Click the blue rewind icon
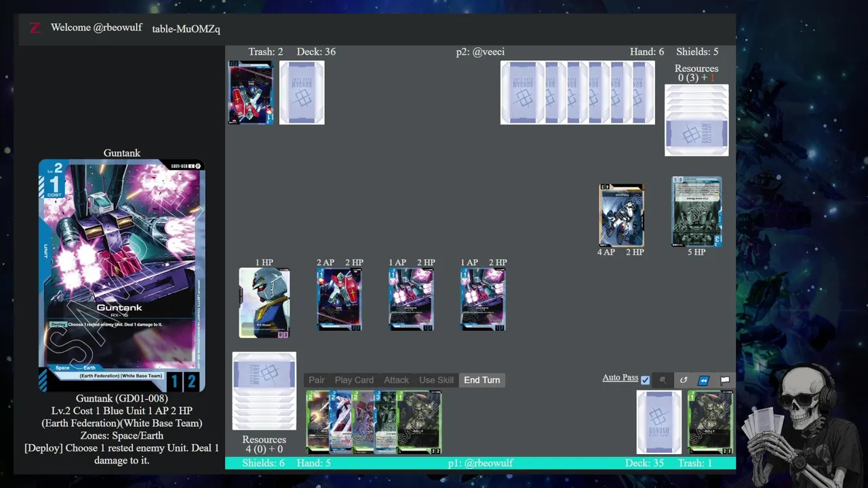The height and width of the screenshot is (488, 868). coord(704,380)
